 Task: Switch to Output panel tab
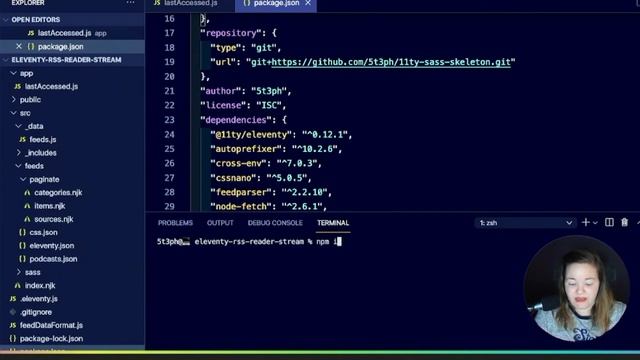tap(220, 223)
